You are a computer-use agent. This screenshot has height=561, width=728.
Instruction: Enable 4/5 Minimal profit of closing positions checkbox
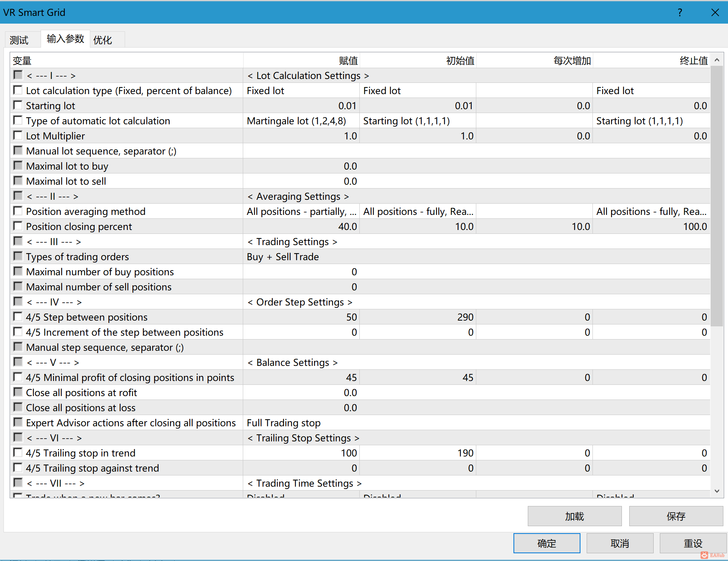click(18, 377)
